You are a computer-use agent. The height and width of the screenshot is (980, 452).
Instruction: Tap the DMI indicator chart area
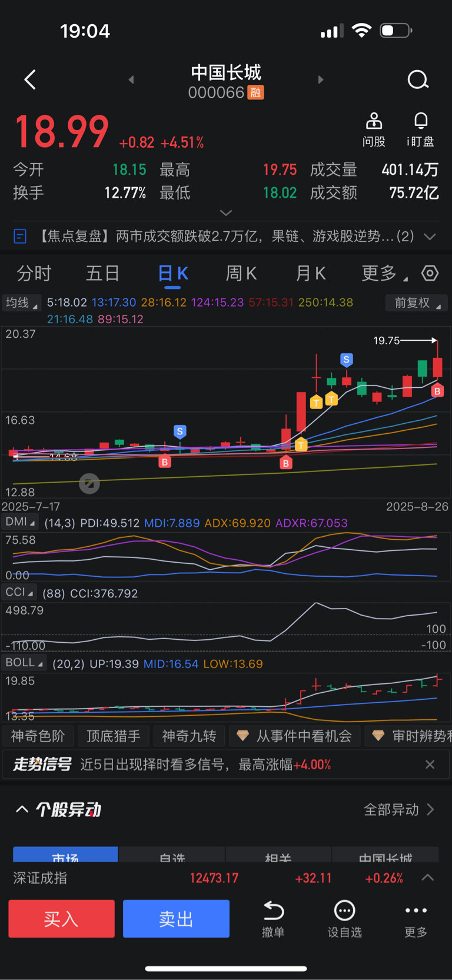coord(226,556)
